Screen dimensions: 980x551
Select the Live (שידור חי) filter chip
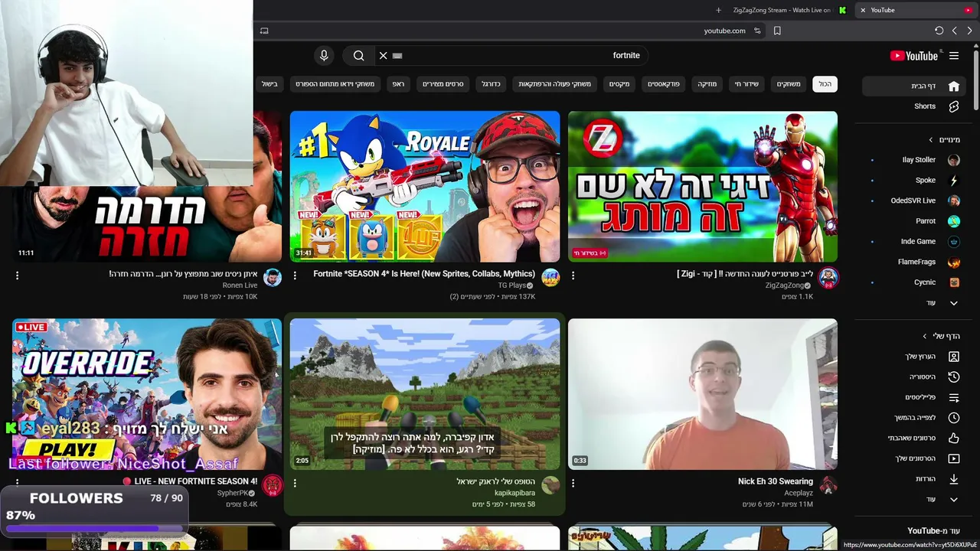[746, 84]
